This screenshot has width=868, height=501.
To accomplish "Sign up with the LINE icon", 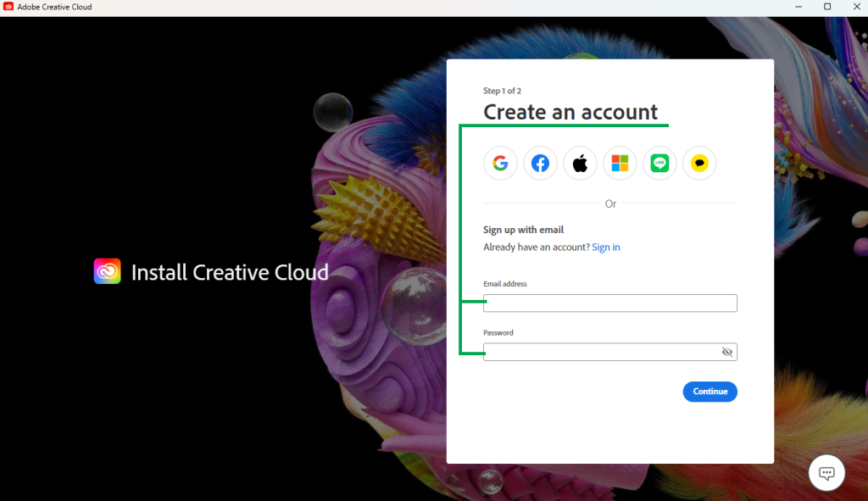I will tap(659, 163).
